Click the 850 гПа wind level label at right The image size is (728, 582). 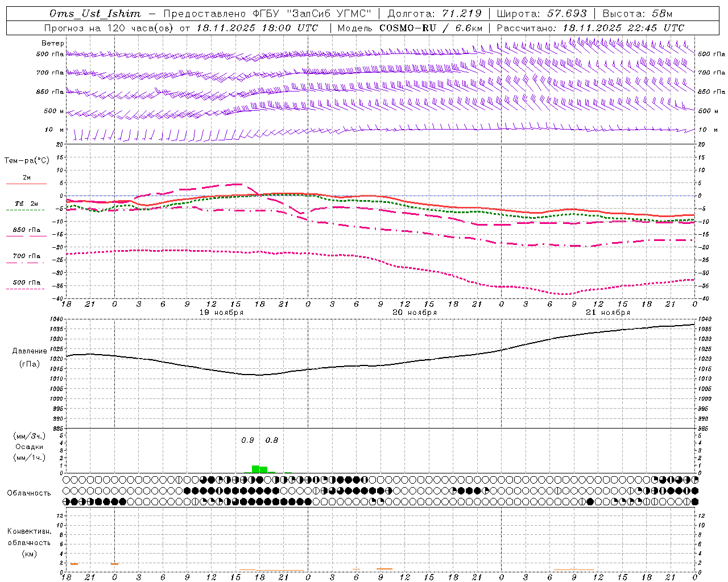pos(712,92)
